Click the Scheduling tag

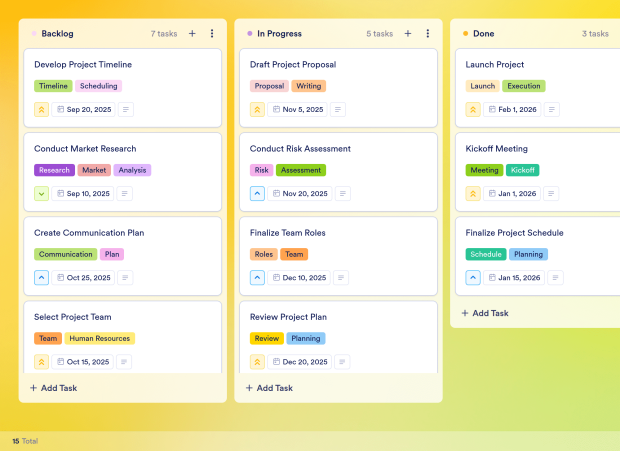pyautogui.click(x=98, y=86)
